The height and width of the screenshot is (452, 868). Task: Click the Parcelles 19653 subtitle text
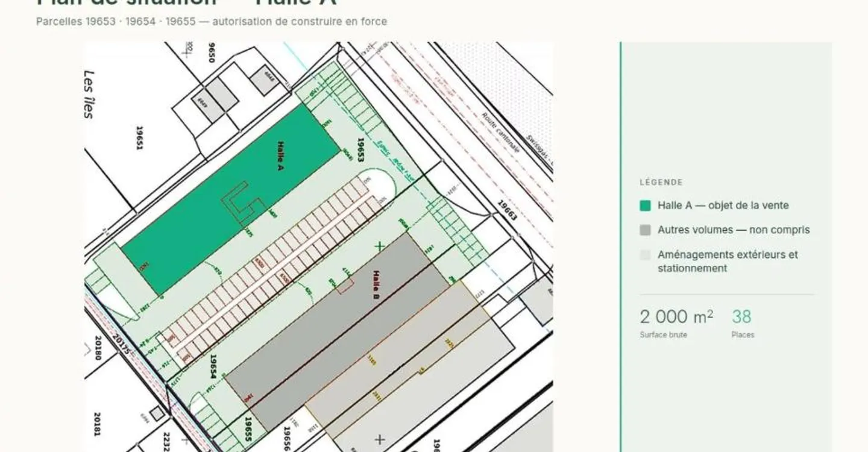click(x=212, y=22)
